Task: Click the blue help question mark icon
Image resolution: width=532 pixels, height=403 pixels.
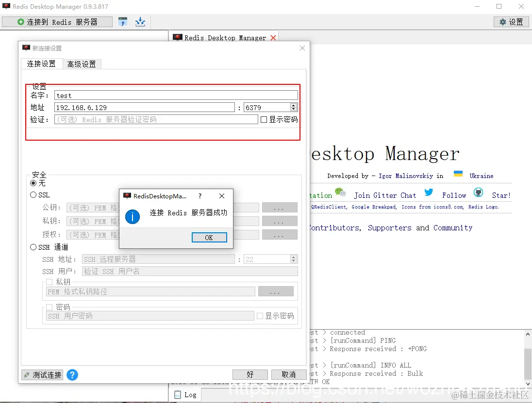Action: pyautogui.click(x=72, y=375)
